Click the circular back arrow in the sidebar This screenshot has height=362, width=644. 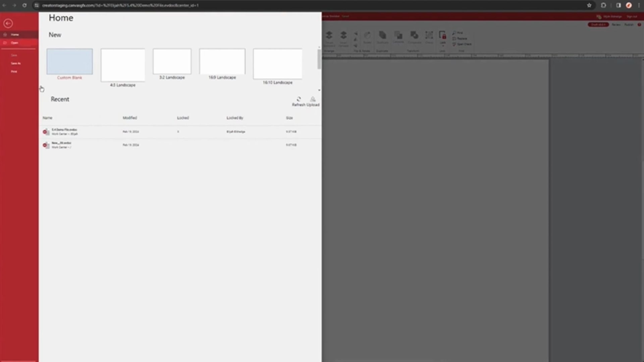pyautogui.click(x=8, y=23)
